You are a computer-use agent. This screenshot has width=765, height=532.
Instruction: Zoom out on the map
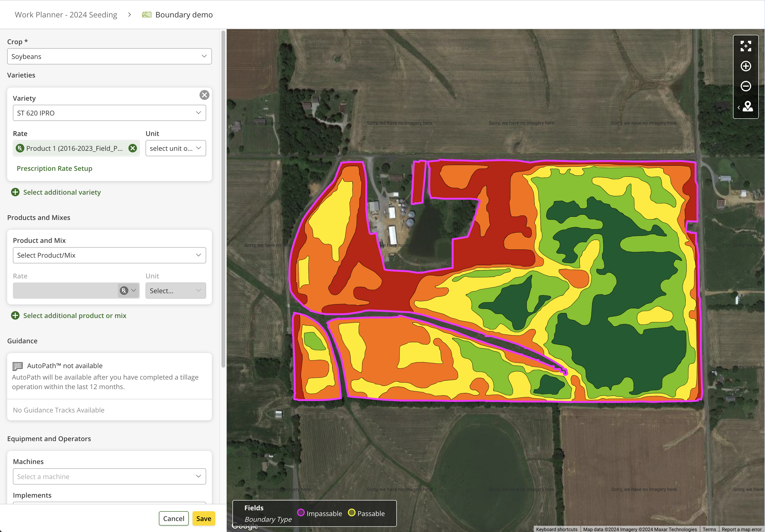tap(745, 86)
